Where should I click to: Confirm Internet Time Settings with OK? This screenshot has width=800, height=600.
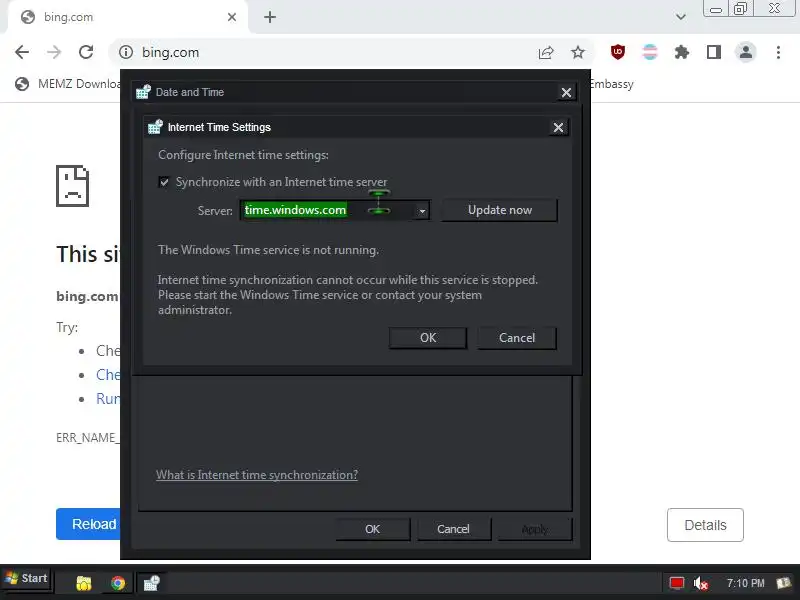[x=428, y=338]
